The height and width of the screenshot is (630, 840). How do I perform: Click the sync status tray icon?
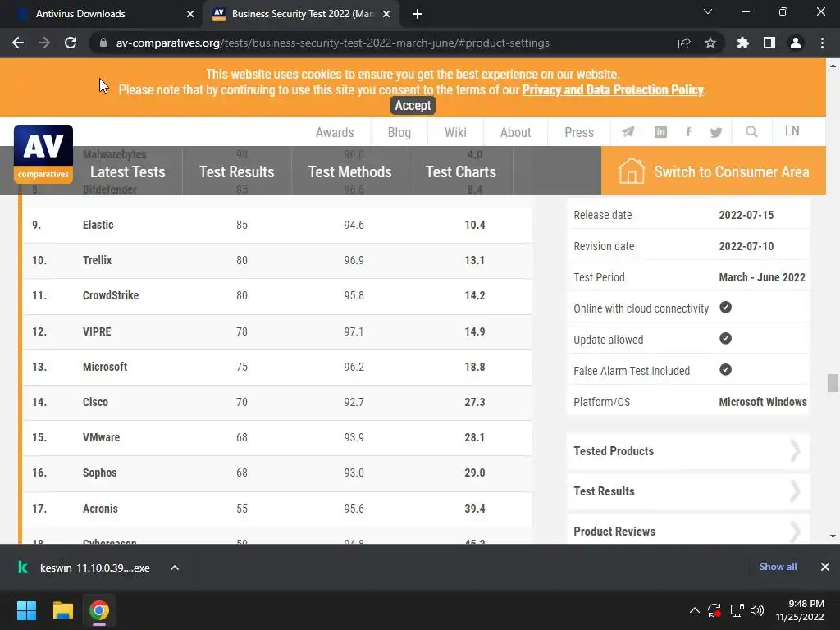pos(714,610)
